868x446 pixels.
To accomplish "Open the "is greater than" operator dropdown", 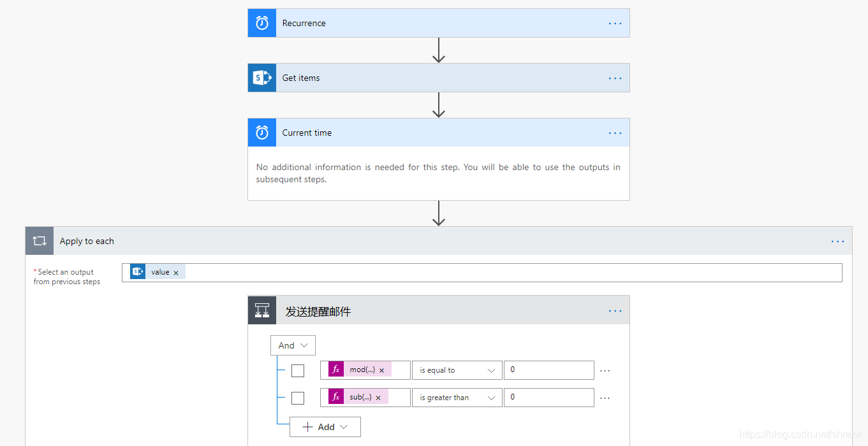I will tap(457, 398).
